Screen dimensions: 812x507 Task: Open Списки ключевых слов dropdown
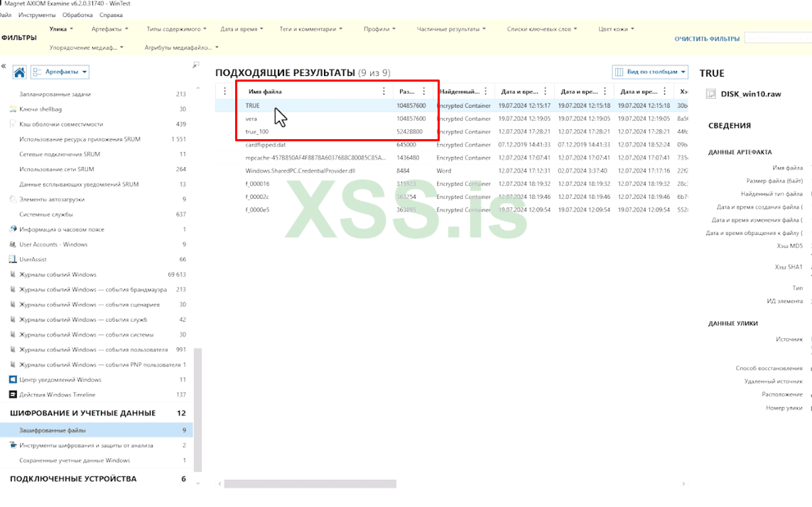(541, 29)
